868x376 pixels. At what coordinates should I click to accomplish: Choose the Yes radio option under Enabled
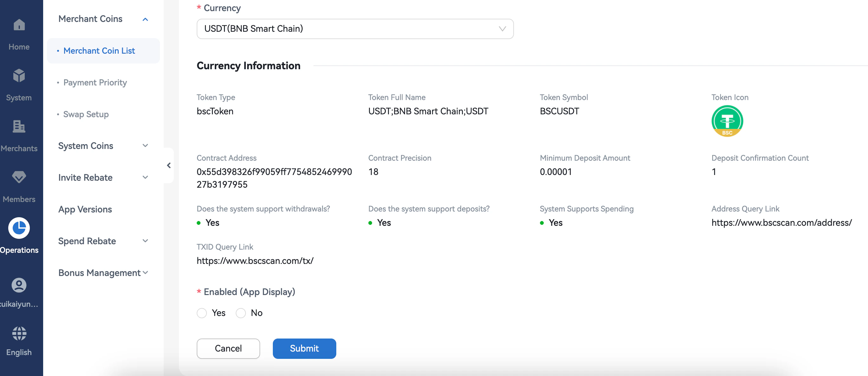click(201, 313)
